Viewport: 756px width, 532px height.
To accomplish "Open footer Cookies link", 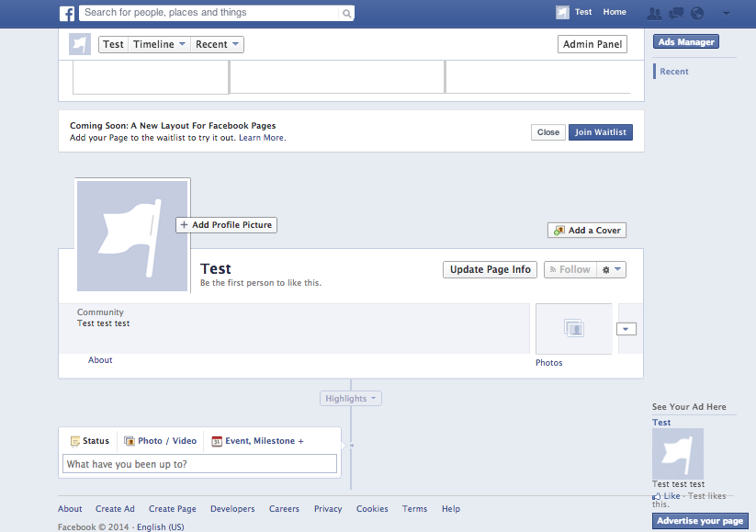I will pos(372,509).
